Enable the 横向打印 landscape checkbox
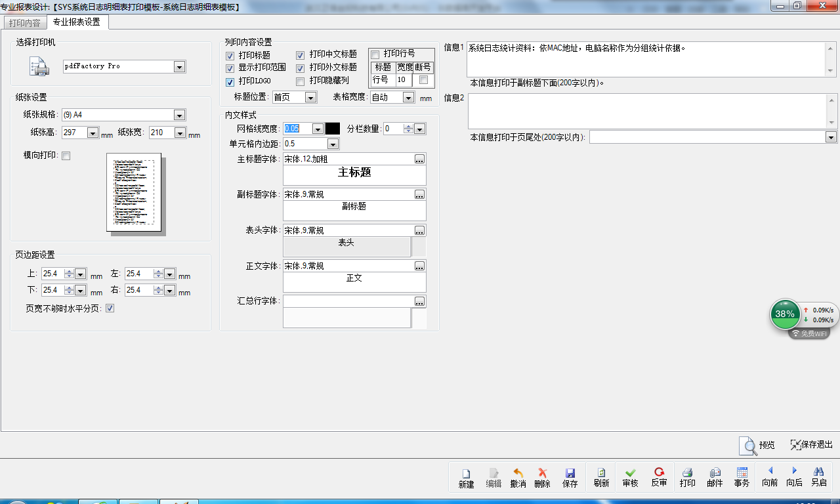 pos(66,156)
